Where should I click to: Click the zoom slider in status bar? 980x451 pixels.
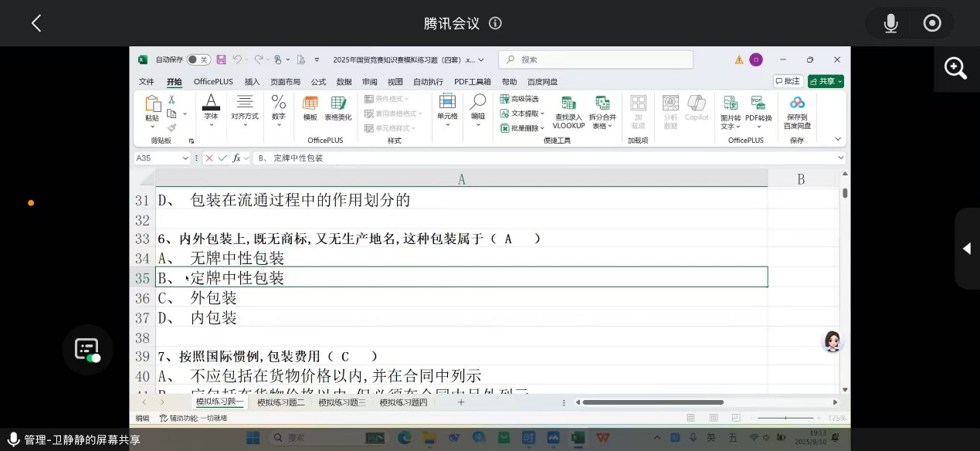pos(785,418)
